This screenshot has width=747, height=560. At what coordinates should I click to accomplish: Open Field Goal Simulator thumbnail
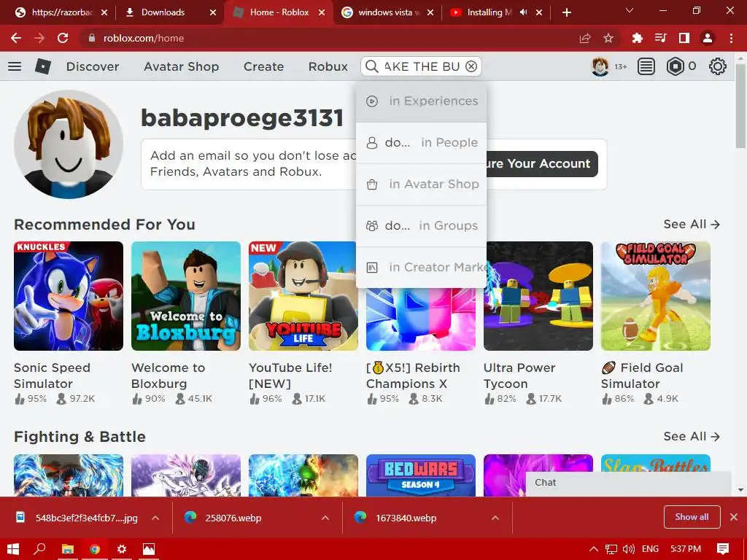656,296
